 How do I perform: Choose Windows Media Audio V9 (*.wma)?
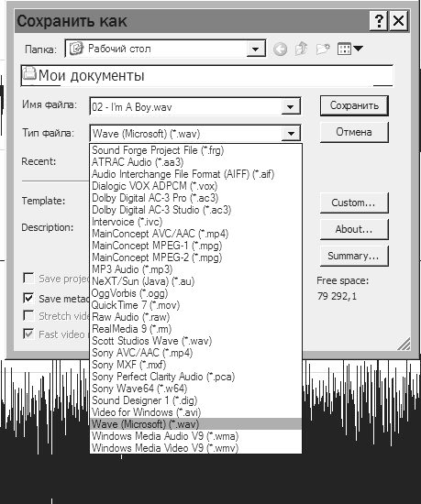point(195,436)
